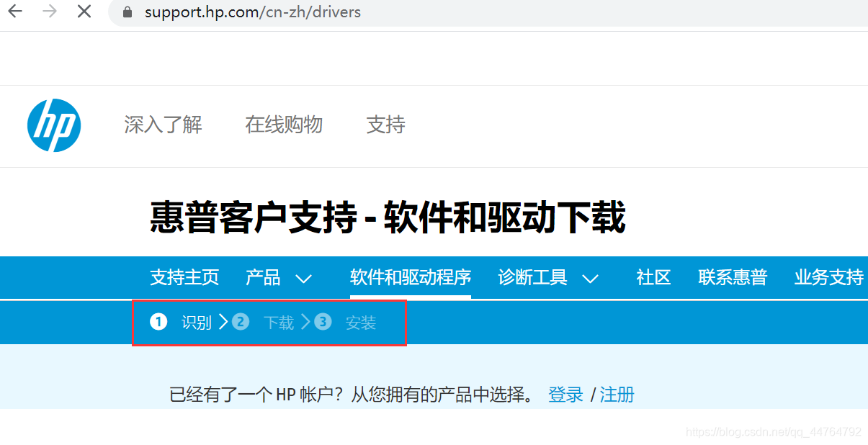Click the 下载 step label
The width and height of the screenshot is (868, 445).
[279, 323]
